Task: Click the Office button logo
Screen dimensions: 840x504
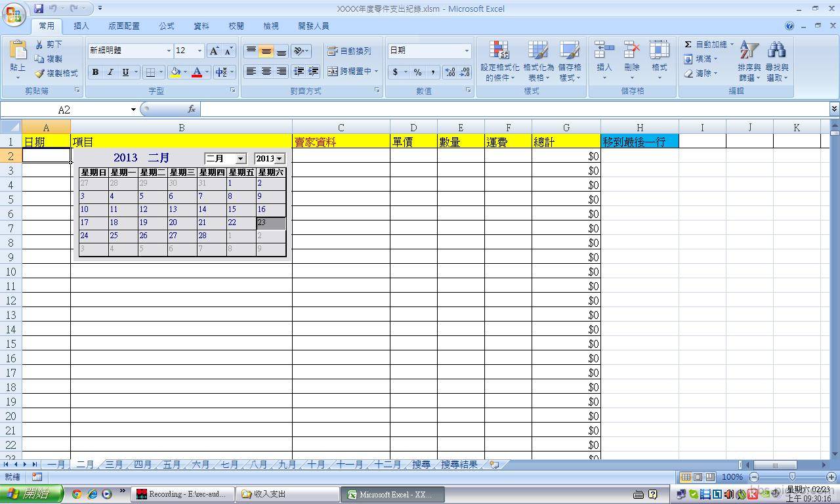Action: coord(14,14)
